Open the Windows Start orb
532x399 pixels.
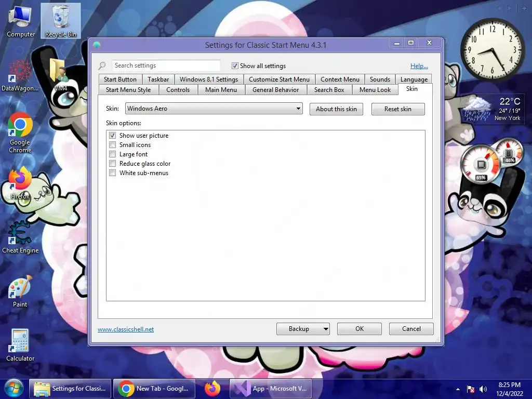(14, 389)
